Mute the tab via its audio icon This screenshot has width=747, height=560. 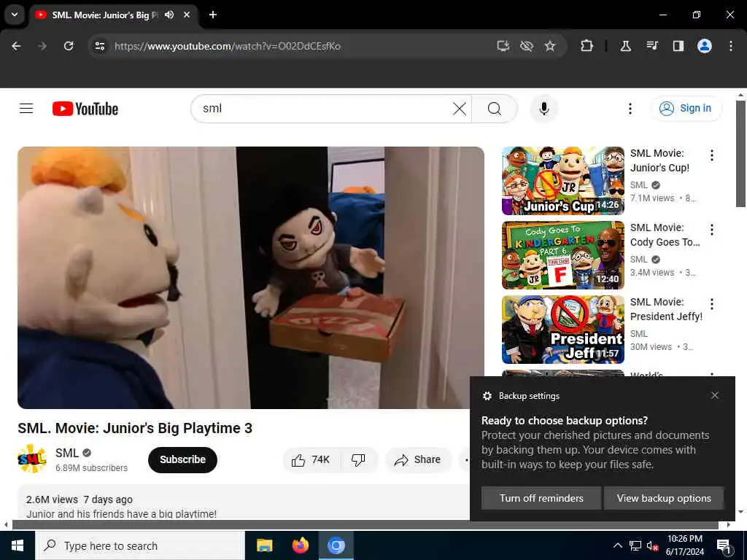pos(169,15)
